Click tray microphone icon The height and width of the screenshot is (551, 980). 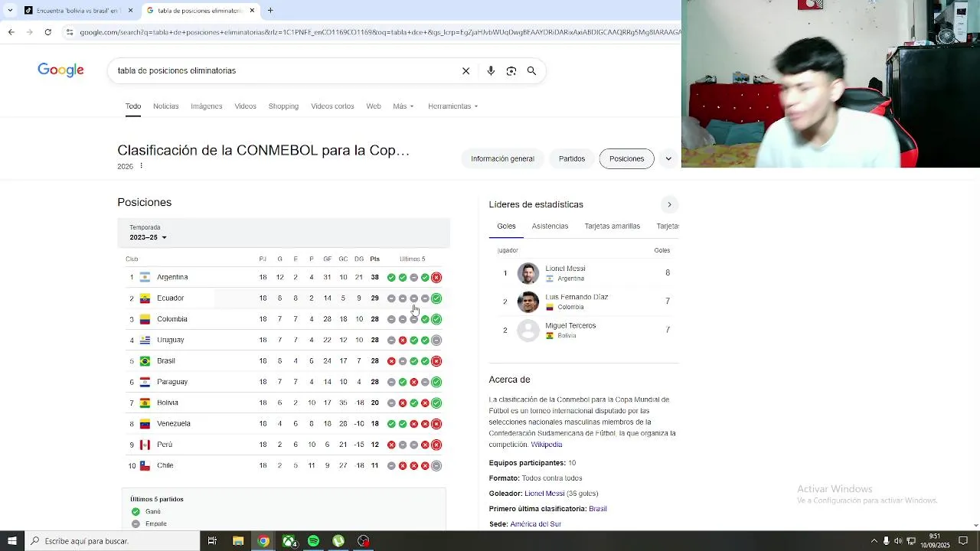tap(887, 541)
